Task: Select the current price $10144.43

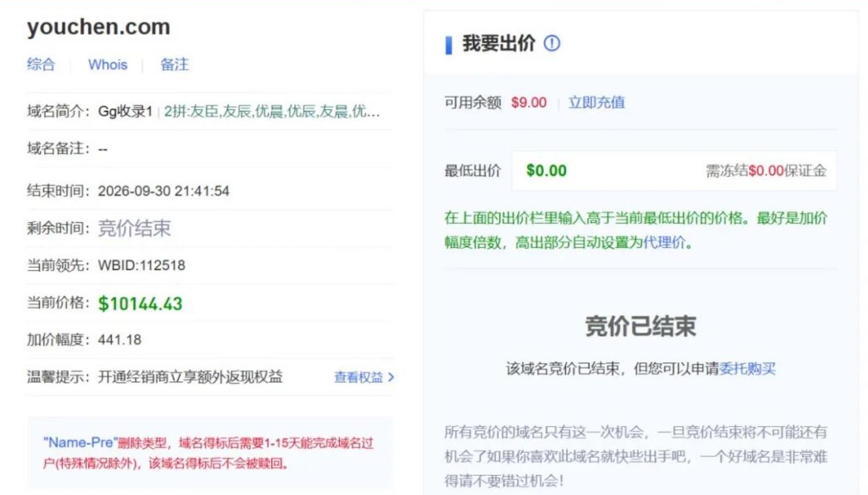Action: [140, 303]
